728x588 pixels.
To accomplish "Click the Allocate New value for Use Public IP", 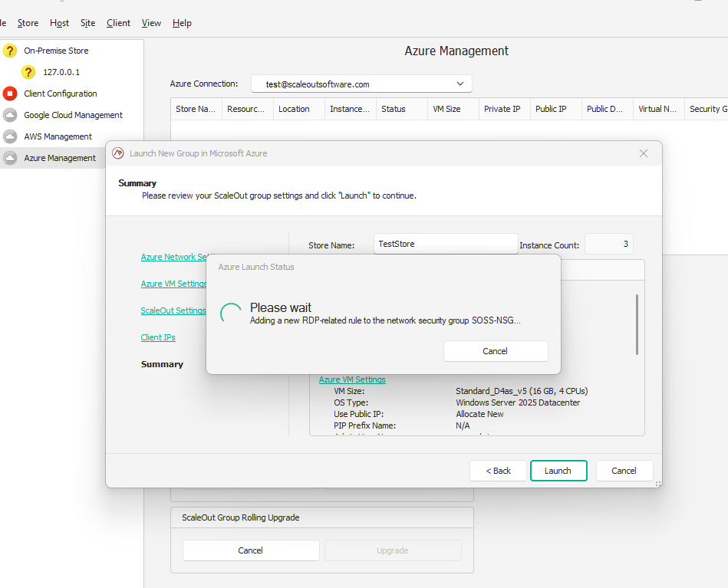I will point(479,414).
